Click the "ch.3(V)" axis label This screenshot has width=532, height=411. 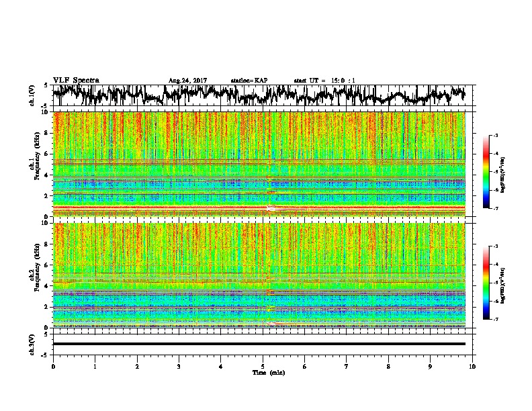32,345
